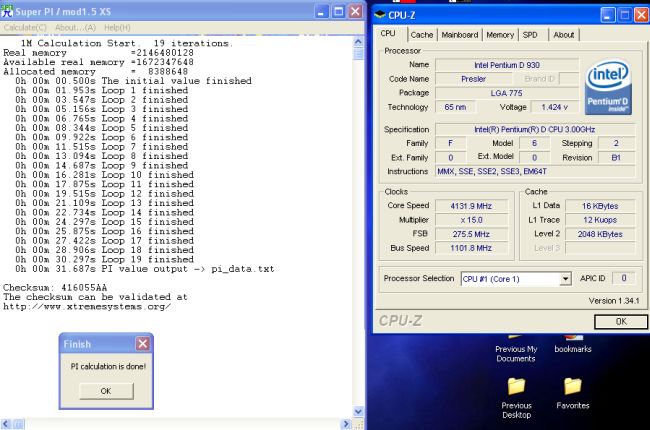Click the OK button in CPU-Z
This screenshot has height=430, width=650.
tap(621, 321)
